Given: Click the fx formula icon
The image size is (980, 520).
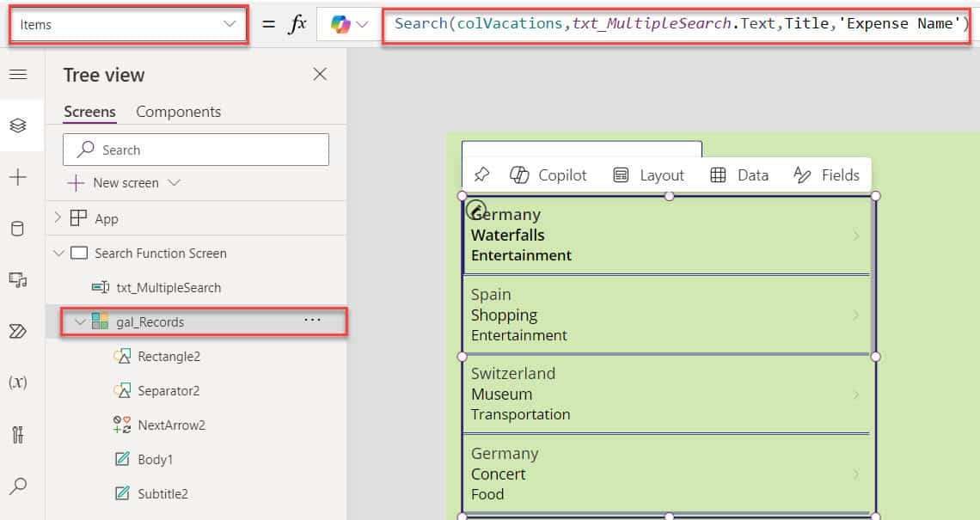Looking at the screenshot, I should point(297,24).
